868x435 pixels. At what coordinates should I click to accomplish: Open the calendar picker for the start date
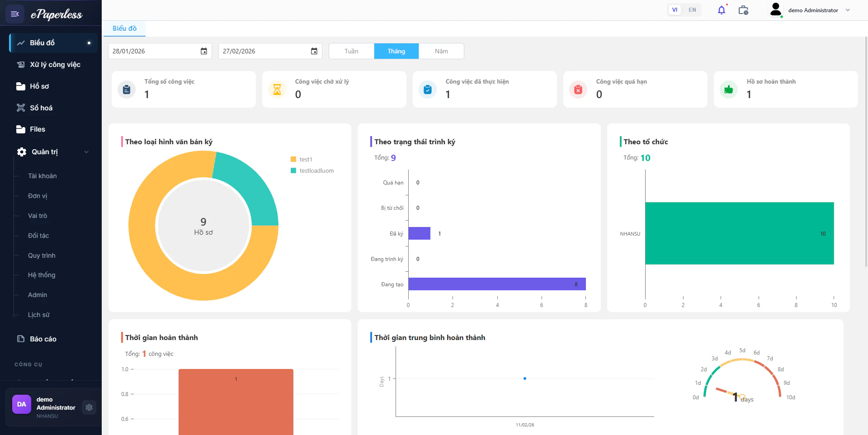pyautogui.click(x=203, y=51)
